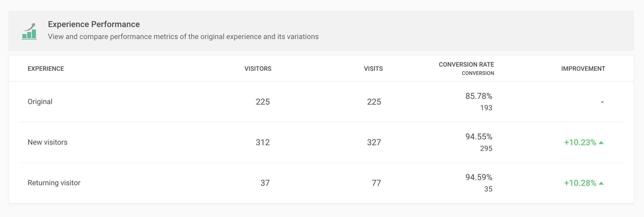Click the 85.78% conversion rate value
The image size is (644, 217).
(x=479, y=96)
